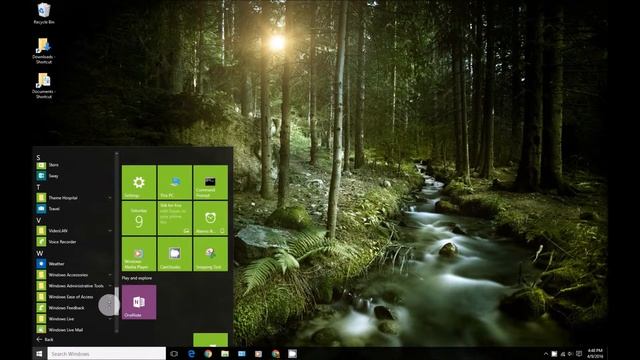Click the Back arrow in Start menu
640x360 pixels.
pos(45,340)
